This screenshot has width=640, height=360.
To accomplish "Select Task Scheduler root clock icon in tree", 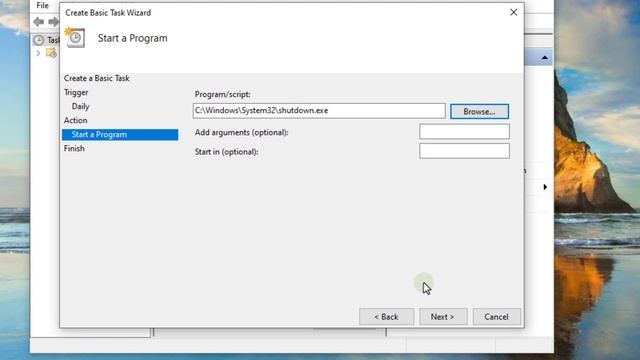I will [38, 40].
